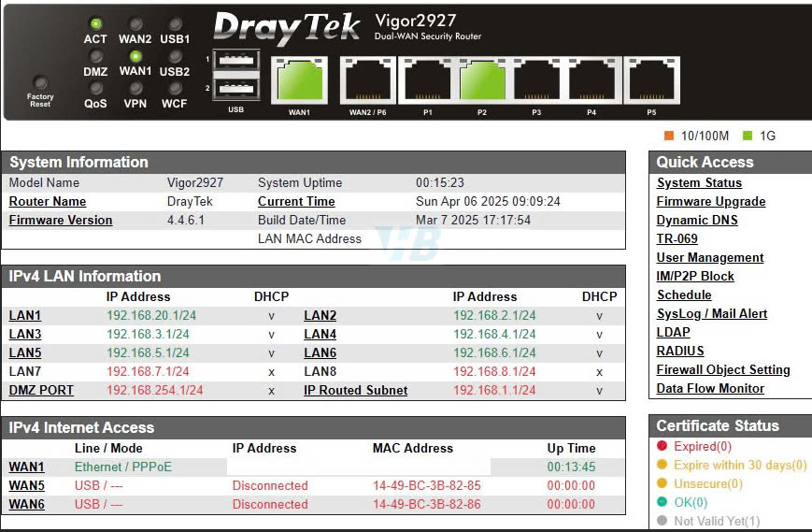
Task: Click the P1 Ethernet port
Action: (x=428, y=79)
